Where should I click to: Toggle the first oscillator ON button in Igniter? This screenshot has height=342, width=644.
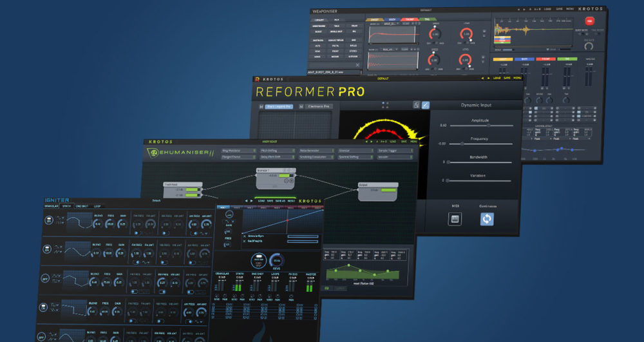49,220
